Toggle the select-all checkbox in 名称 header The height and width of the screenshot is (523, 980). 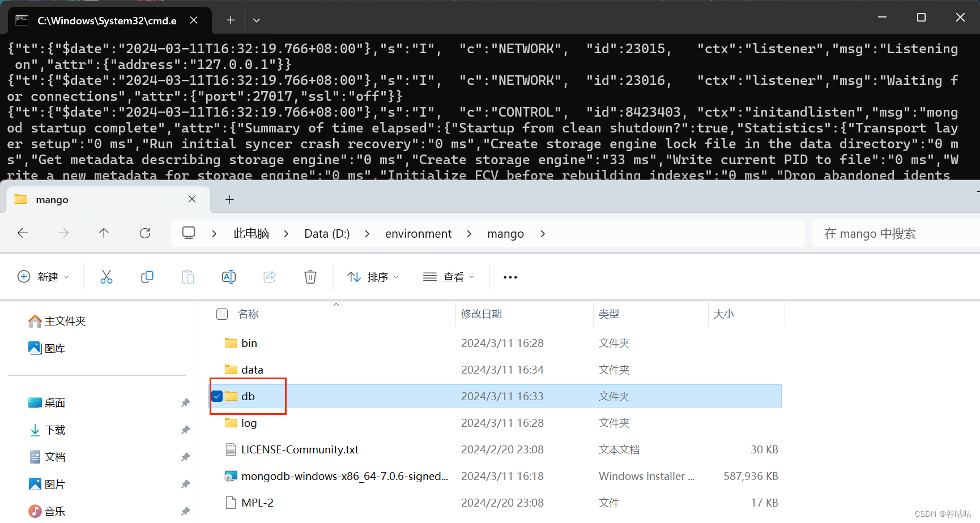point(222,314)
